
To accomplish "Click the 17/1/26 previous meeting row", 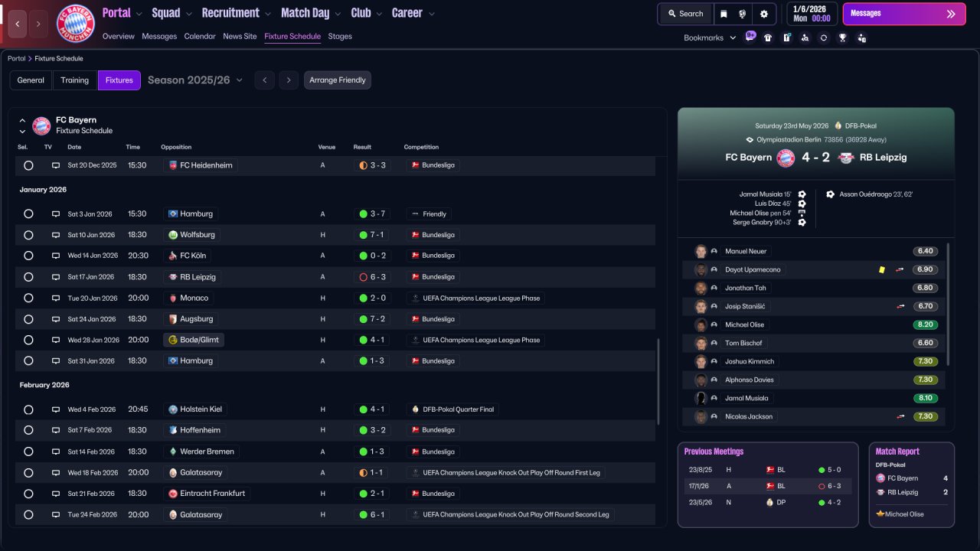I will (768, 486).
